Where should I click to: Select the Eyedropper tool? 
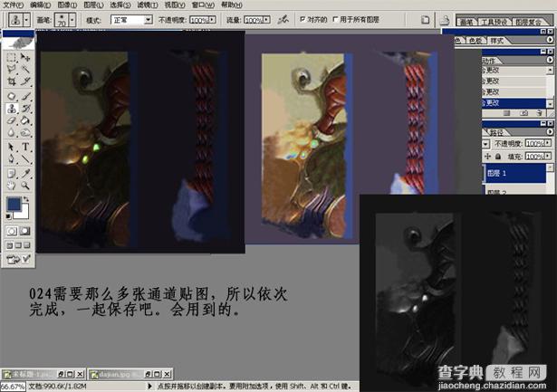tap(24, 174)
